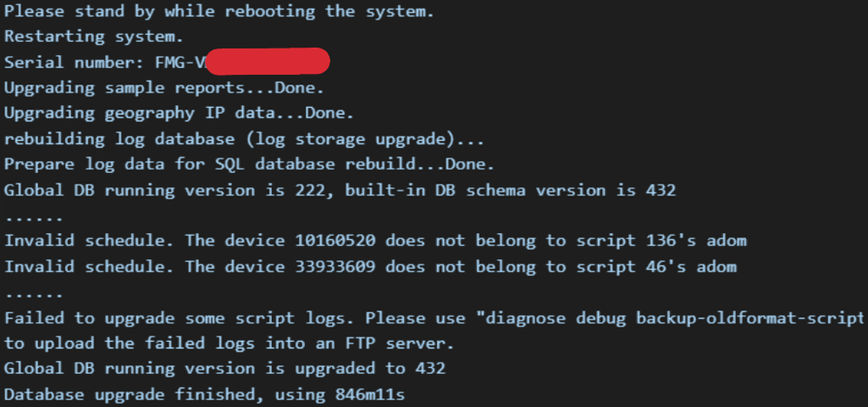
Task: Click 'Global DB running version is upgraded' line
Action: click(x=224, y=368)
